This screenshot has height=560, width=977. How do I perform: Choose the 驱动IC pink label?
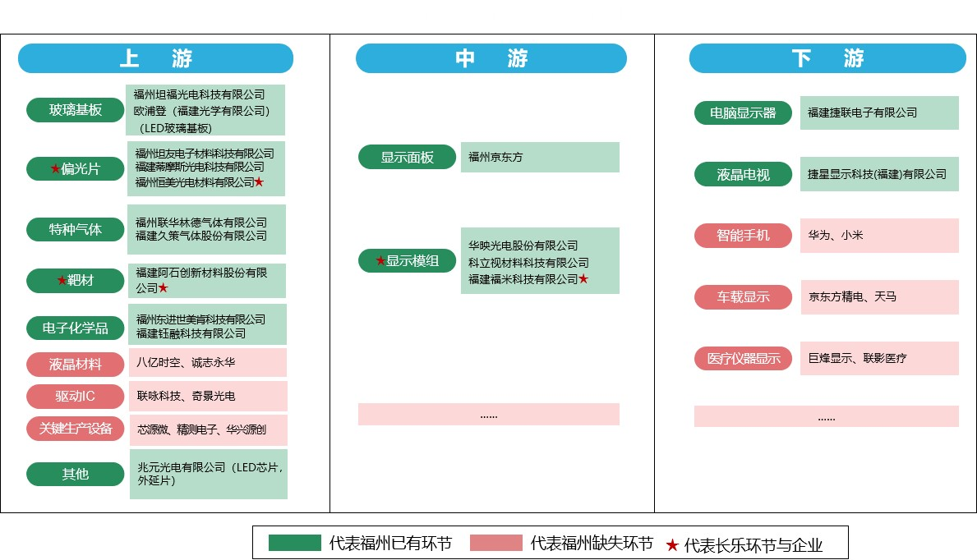click(76, 396)
